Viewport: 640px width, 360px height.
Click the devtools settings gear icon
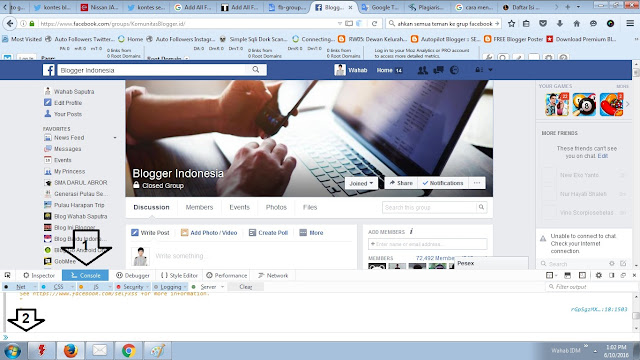598,276
